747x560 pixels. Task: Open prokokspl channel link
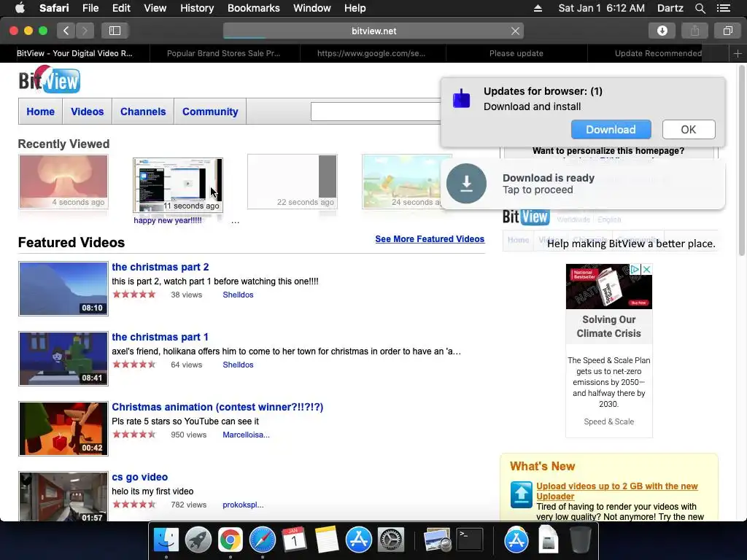[x=243, y=505]
